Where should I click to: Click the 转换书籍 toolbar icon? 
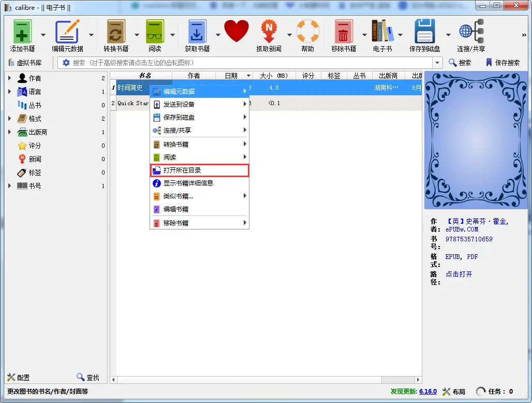[x=116, y=31]
